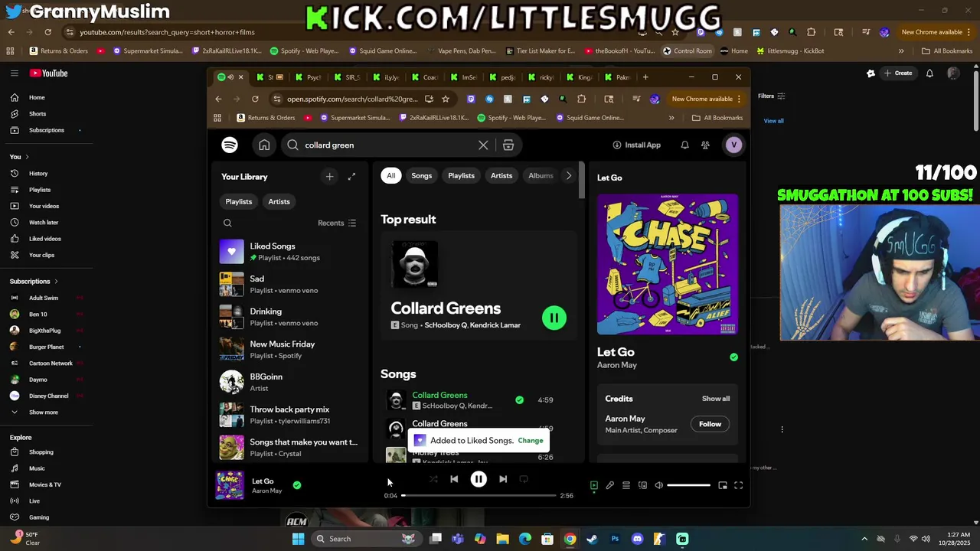Expand the YouTube You section chevron
Screen dimensions: 980x551
(27, 157)
